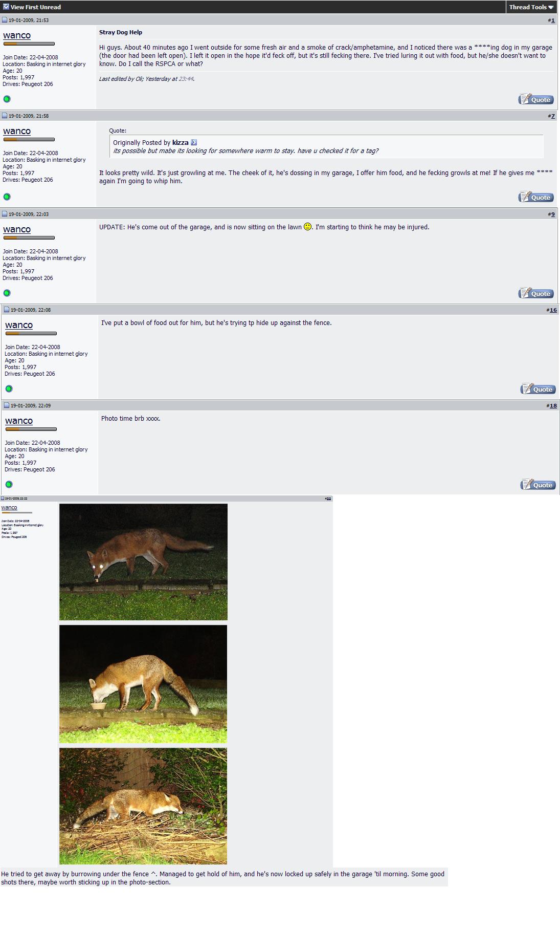Open the Thread Tools dropdown
560x952 pixels.
pos(531,7)
